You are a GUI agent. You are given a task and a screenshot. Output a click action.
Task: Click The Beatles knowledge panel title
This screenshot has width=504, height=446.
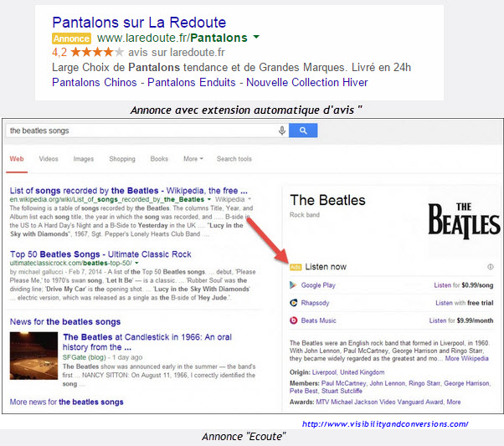click(327, 200)
